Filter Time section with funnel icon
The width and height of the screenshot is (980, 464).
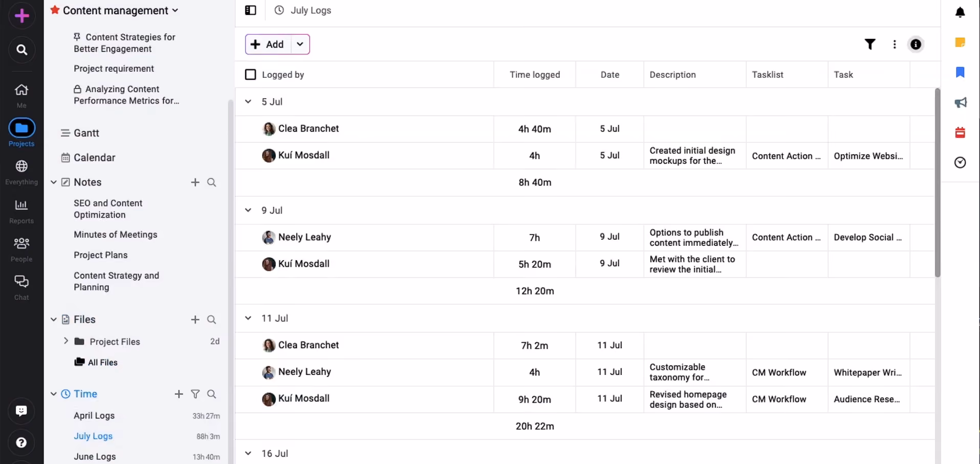point(195,394)
